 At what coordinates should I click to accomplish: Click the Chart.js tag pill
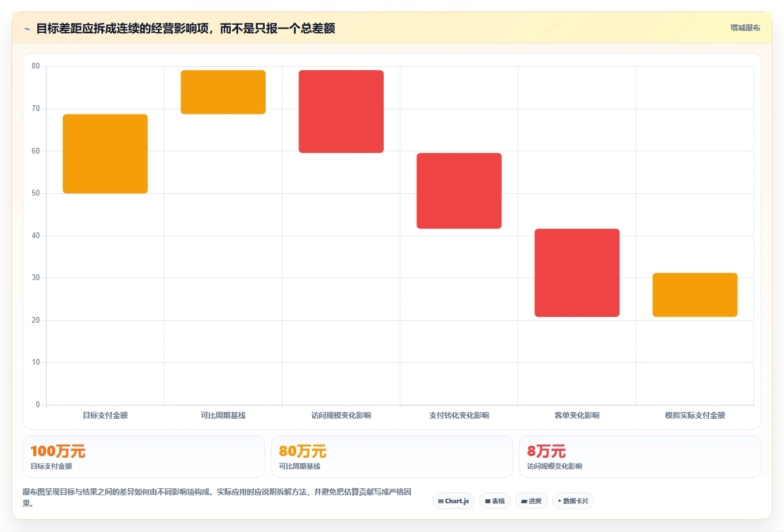[x=453, y=501]
